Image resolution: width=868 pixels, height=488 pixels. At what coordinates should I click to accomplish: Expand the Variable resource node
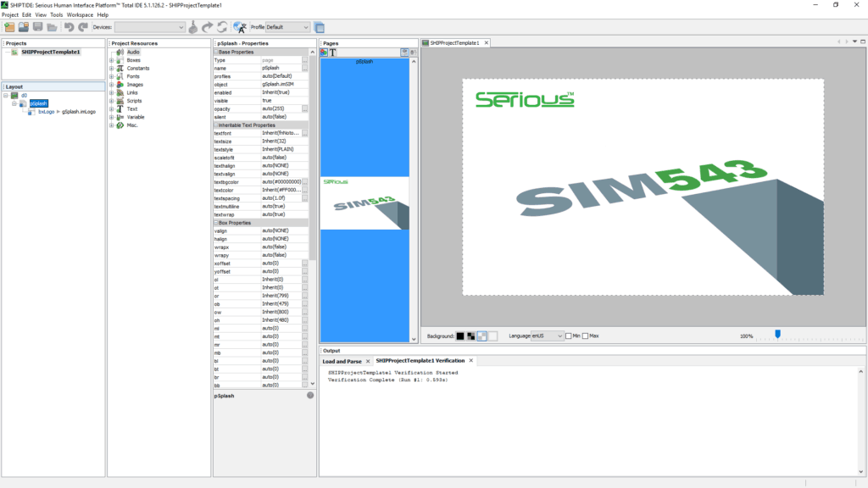111,117
